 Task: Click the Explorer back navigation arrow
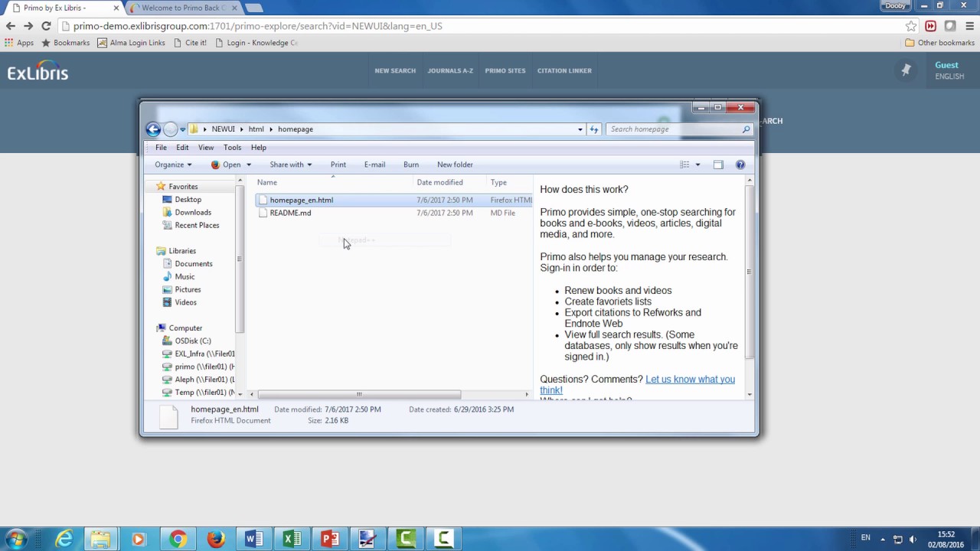[153, 129]
